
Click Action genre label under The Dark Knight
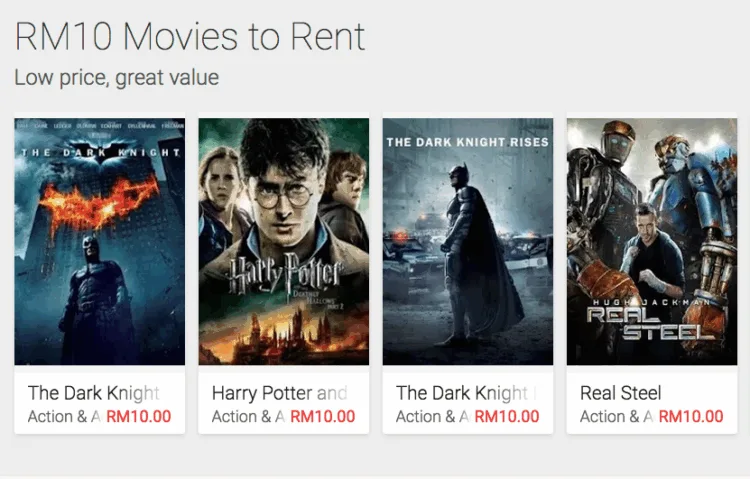64,416
